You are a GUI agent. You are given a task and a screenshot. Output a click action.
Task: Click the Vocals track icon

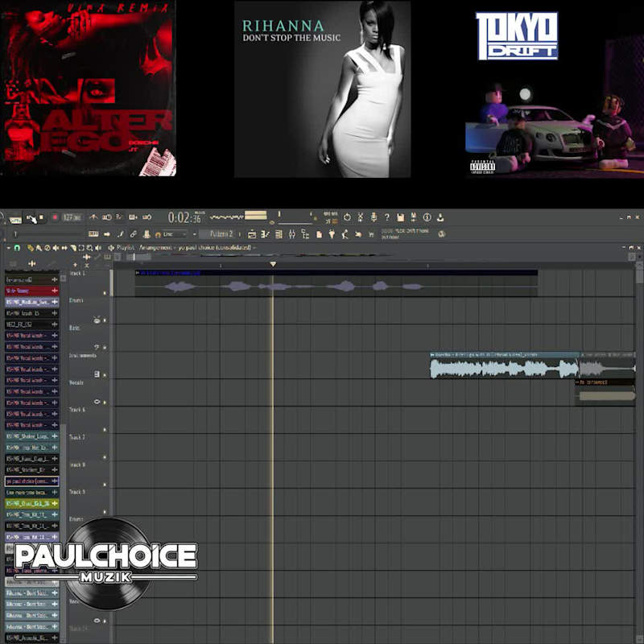(97, 402)
